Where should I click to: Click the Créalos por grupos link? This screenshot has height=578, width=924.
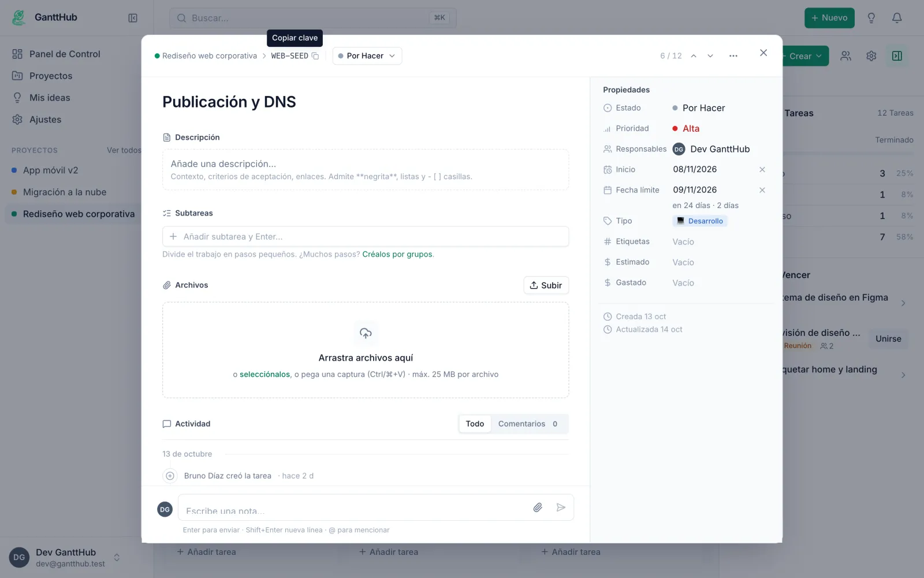pos(397,254)
